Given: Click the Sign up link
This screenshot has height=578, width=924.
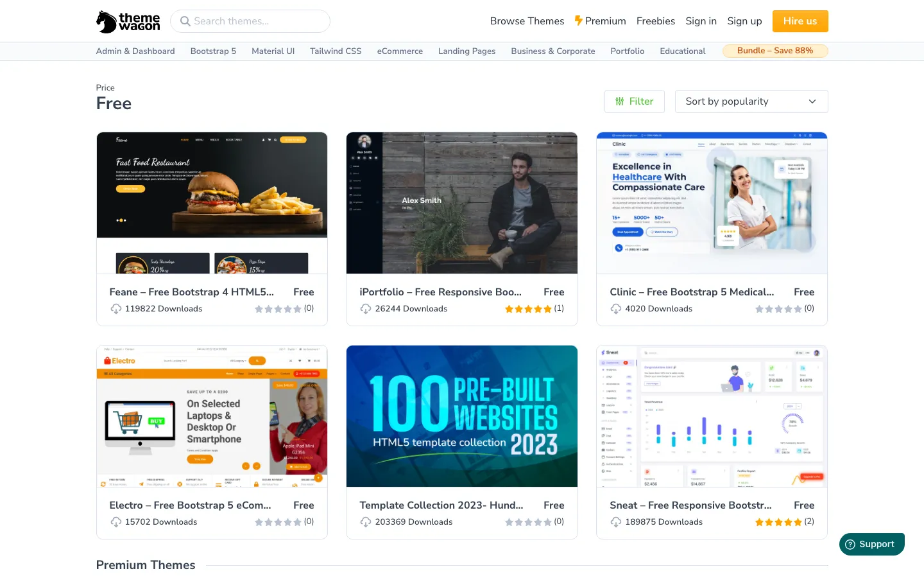Looking at the screenshot, I should (x=744, y=21).
